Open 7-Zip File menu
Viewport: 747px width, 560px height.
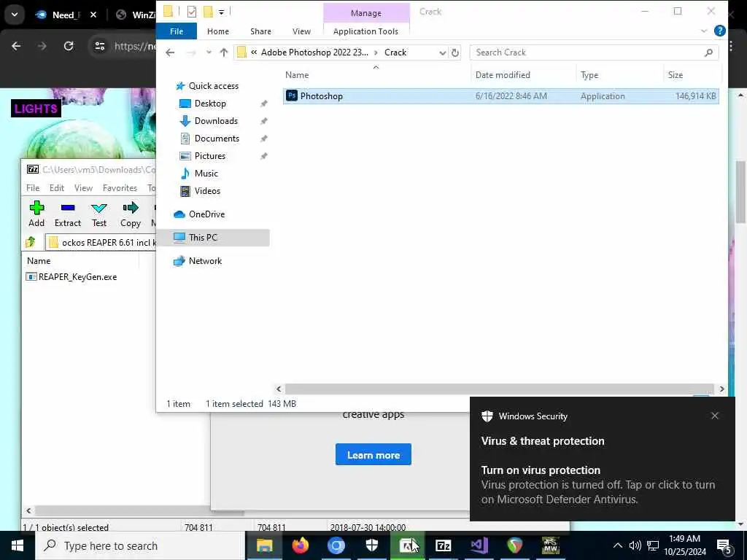[33, 188]
